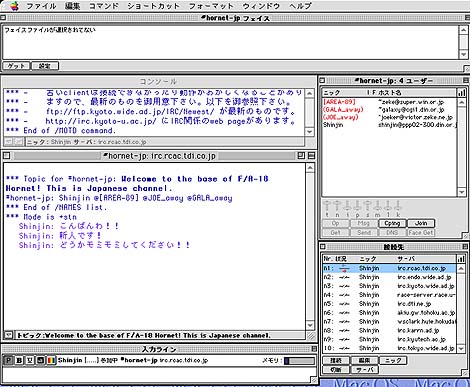
Task: Click sort icon in users list header
Action: pyautogui.click(x=462, y=93)
